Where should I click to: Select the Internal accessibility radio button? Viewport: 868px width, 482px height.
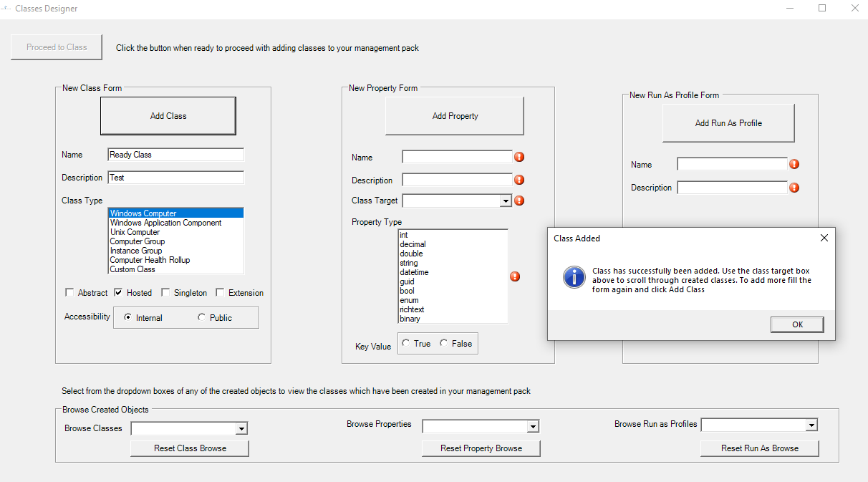(127, 317)
